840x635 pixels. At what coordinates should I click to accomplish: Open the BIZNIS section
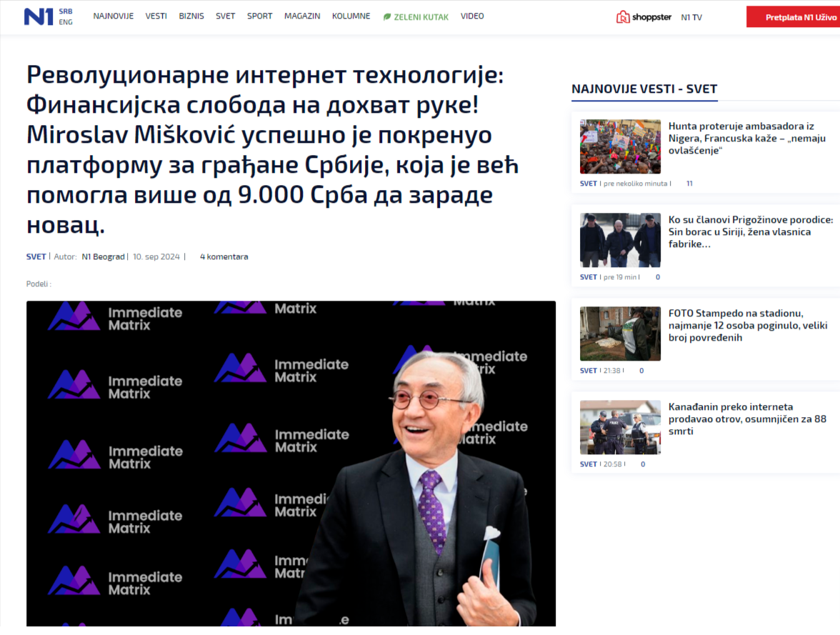pyautogui.click(x=191, y=16)
